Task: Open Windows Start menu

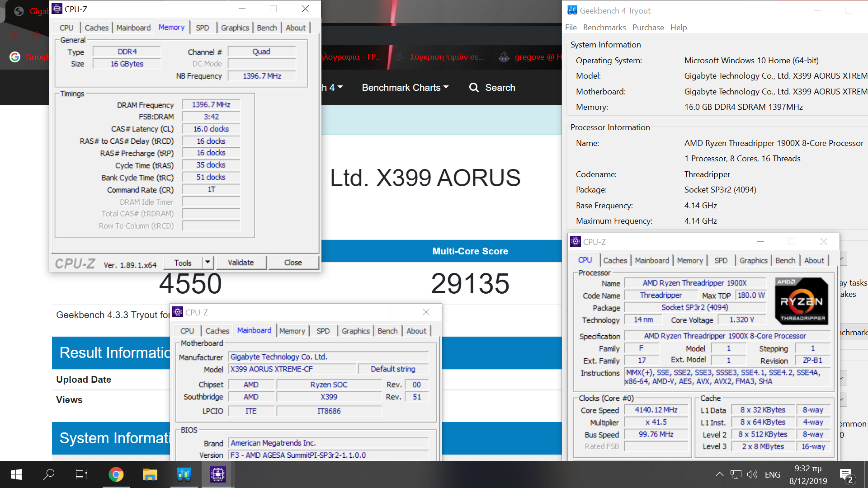Action: click(x=16, y=474)
